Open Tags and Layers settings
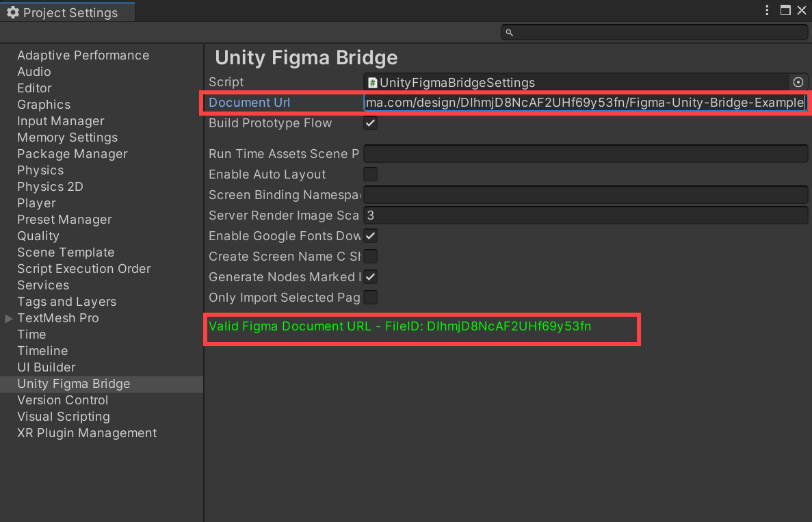 (x=67, y=302)
